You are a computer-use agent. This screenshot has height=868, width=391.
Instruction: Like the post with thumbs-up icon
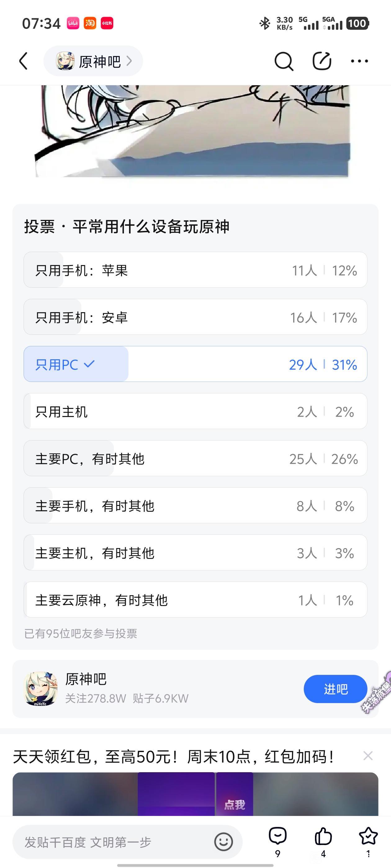pyautogui.click(x=323, y=837)
